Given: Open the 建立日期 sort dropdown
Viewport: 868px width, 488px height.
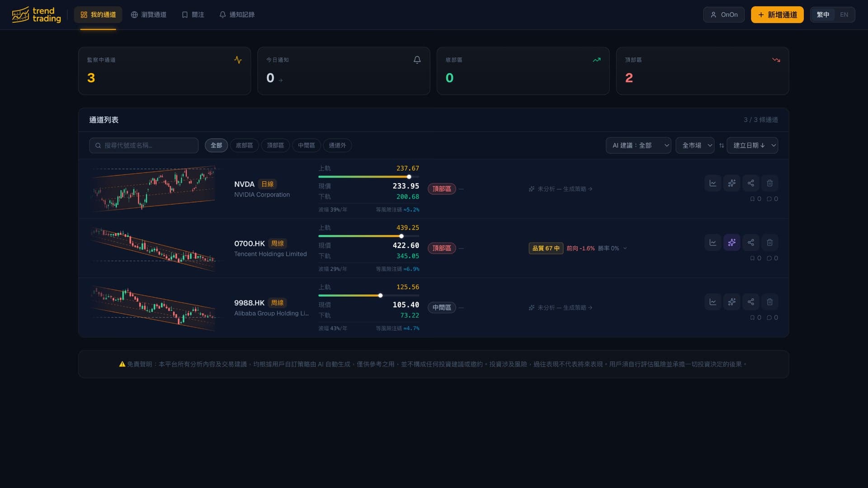Looking at the screenshot, I should (752, 145).
